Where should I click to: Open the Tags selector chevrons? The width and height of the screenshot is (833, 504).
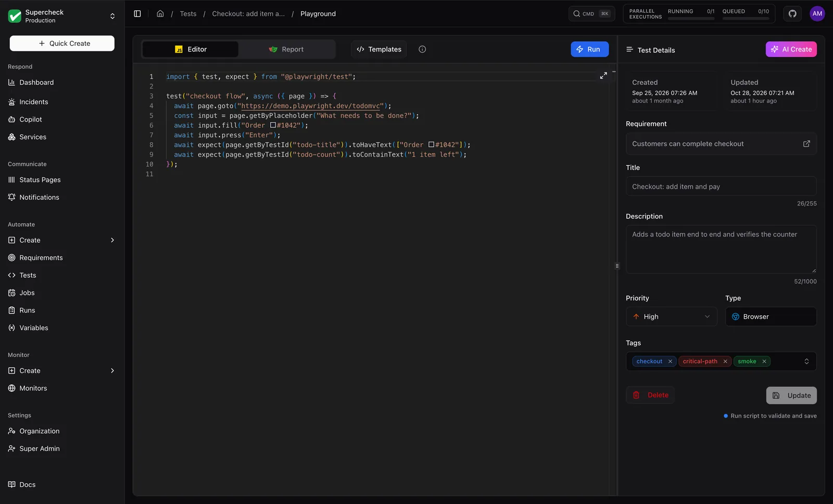pyautogui.click(x=806, y=361)
